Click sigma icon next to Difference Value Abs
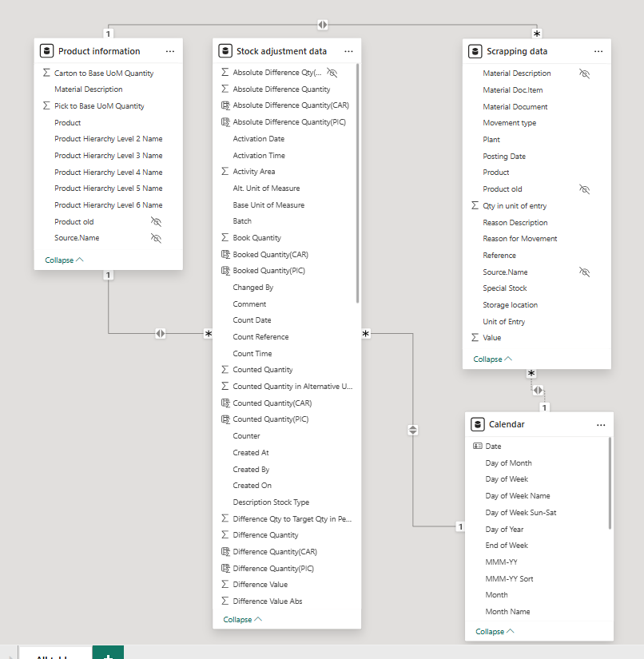 click(225, 601)
